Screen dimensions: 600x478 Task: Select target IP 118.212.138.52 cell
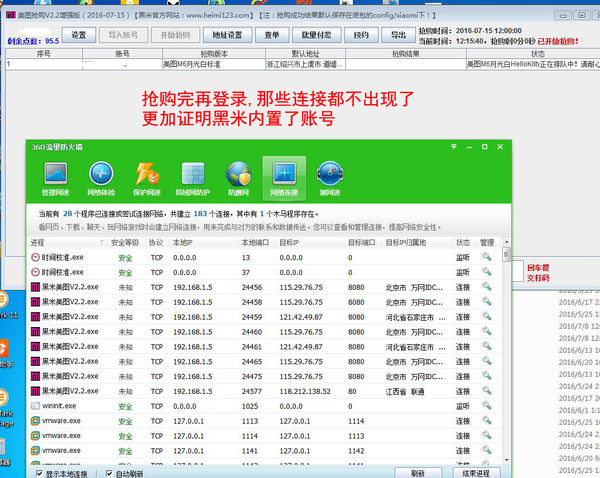click(305, 391)
